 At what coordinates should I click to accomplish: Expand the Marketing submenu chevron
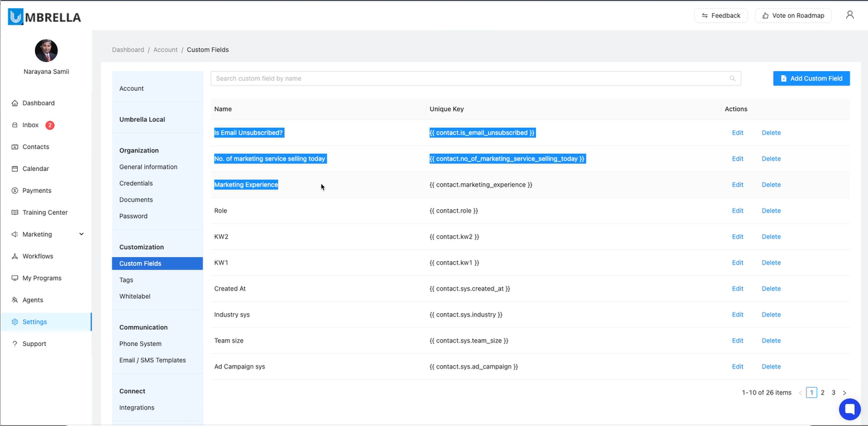[81, 235]
